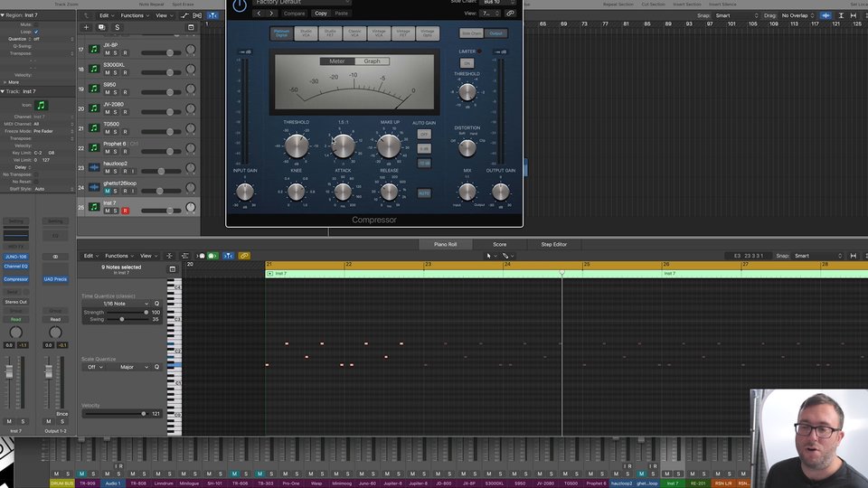Viewport: 868px width, 488px height.
Task: Toggle the Mute checkbox in Region inspector
Action: point(36,24)
